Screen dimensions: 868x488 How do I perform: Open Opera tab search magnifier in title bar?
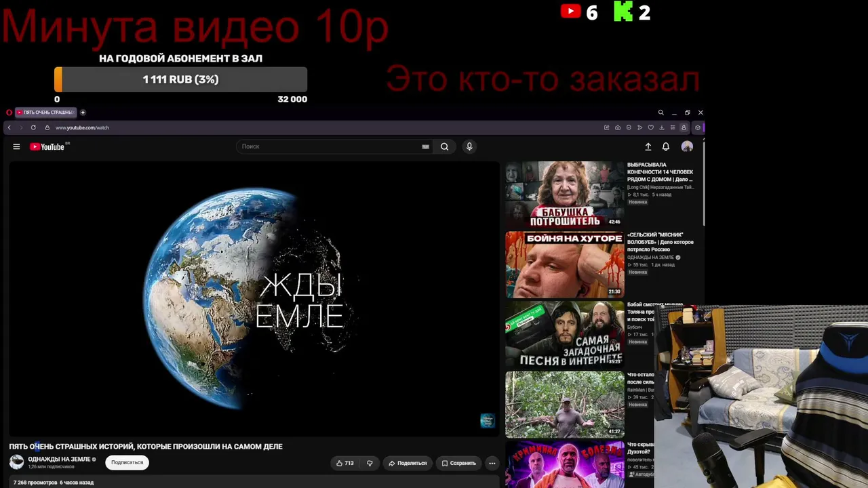pyautogui.click(x=660, y=113)
